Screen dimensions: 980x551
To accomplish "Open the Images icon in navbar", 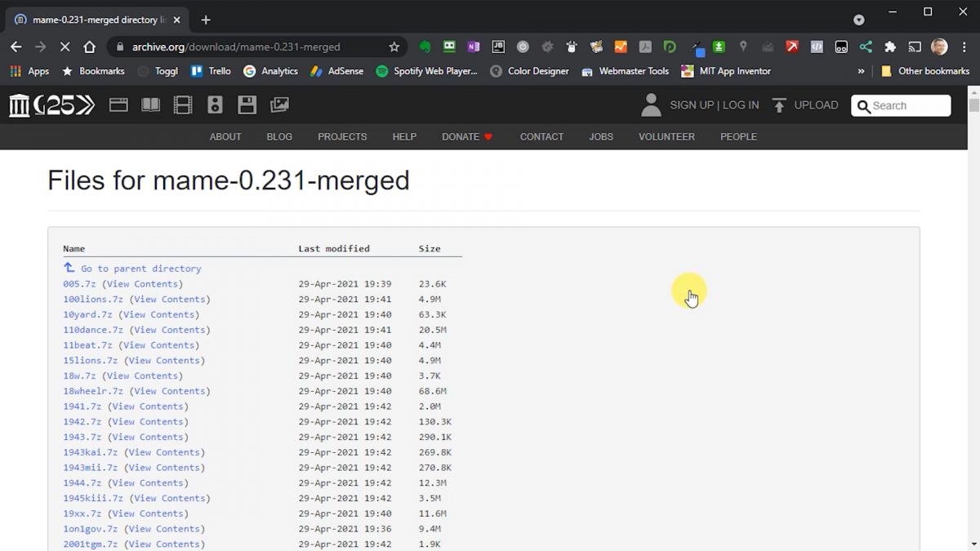I will (279, 105).
